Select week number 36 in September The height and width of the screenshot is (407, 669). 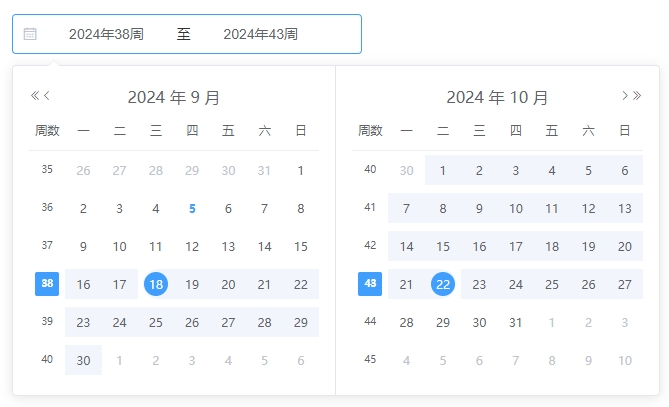click(47, 207)
